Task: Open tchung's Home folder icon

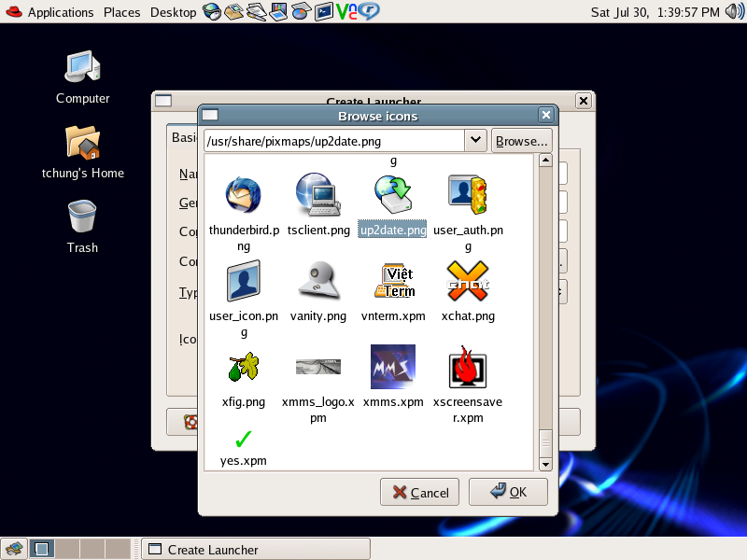Action: point(82,143)
